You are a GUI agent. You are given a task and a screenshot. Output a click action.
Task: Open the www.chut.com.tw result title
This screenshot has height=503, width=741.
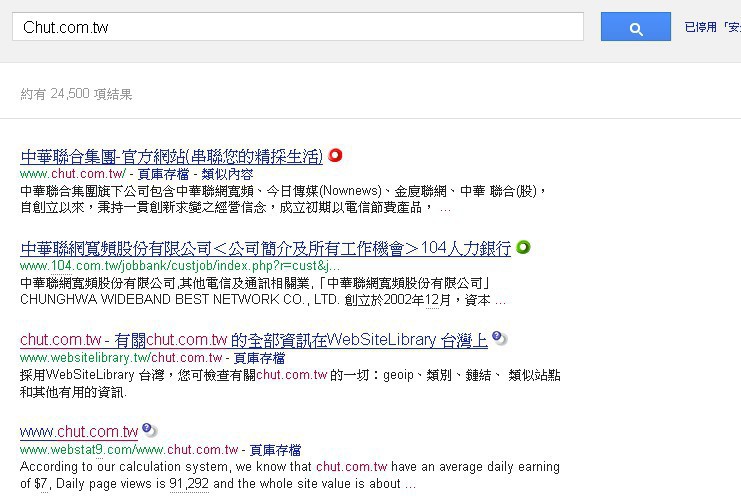pyautogui.click(x=79, y=432)
